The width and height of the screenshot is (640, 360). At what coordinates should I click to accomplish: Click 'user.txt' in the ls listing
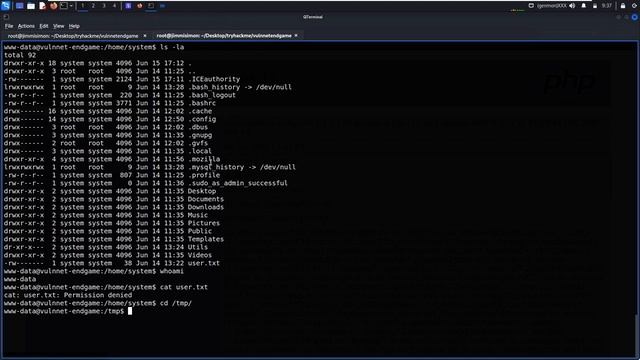204,263
